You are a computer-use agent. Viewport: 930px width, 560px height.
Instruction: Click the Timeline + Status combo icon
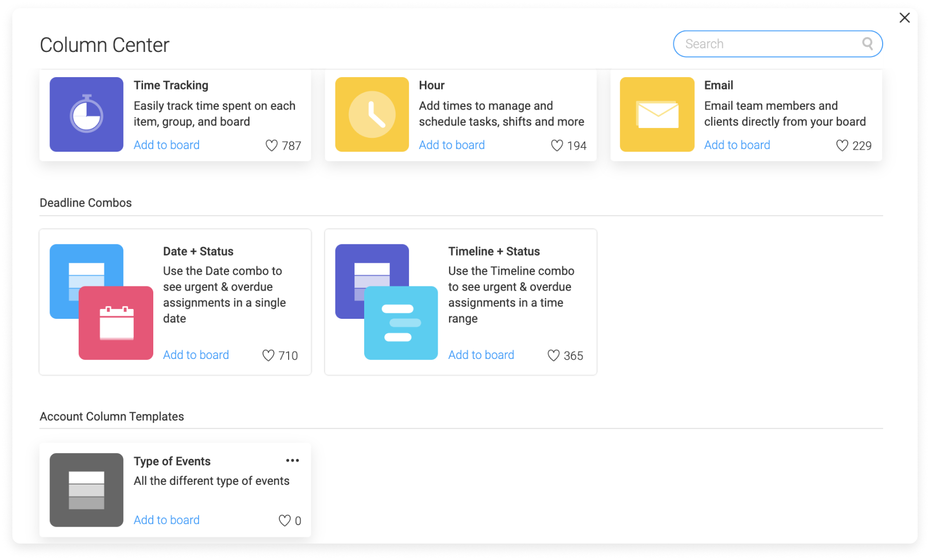tap(386, 302)
